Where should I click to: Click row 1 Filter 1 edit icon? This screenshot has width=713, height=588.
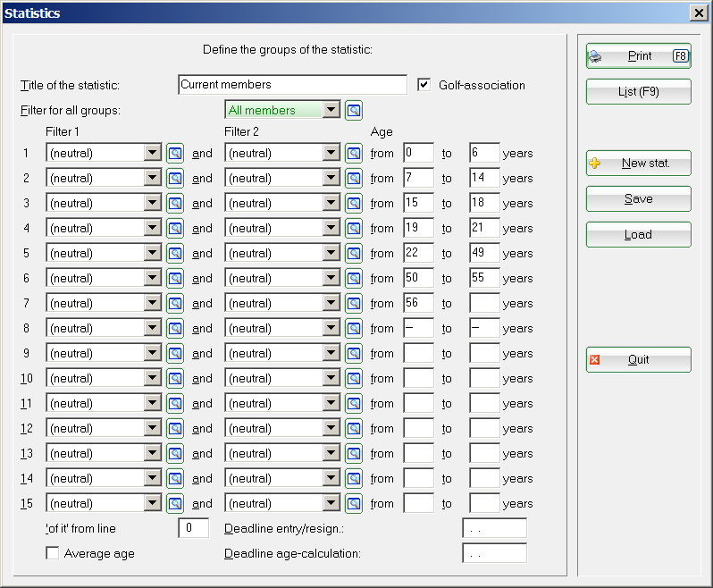(175, 153)
